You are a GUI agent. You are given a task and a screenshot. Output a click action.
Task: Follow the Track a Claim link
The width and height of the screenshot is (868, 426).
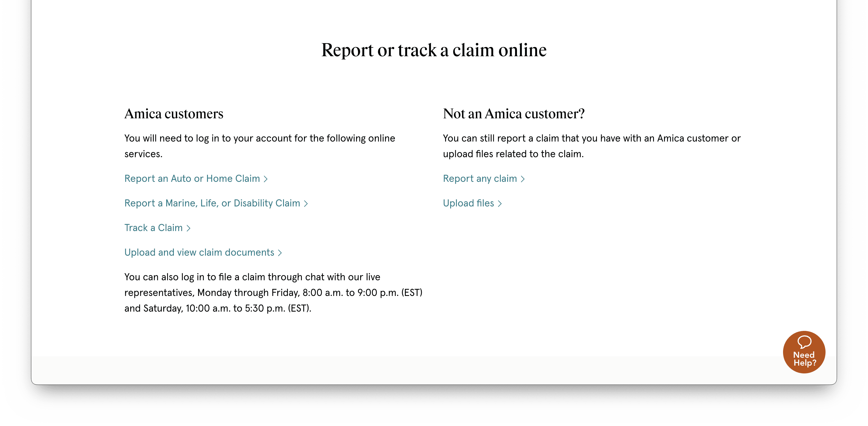point(157,228)
